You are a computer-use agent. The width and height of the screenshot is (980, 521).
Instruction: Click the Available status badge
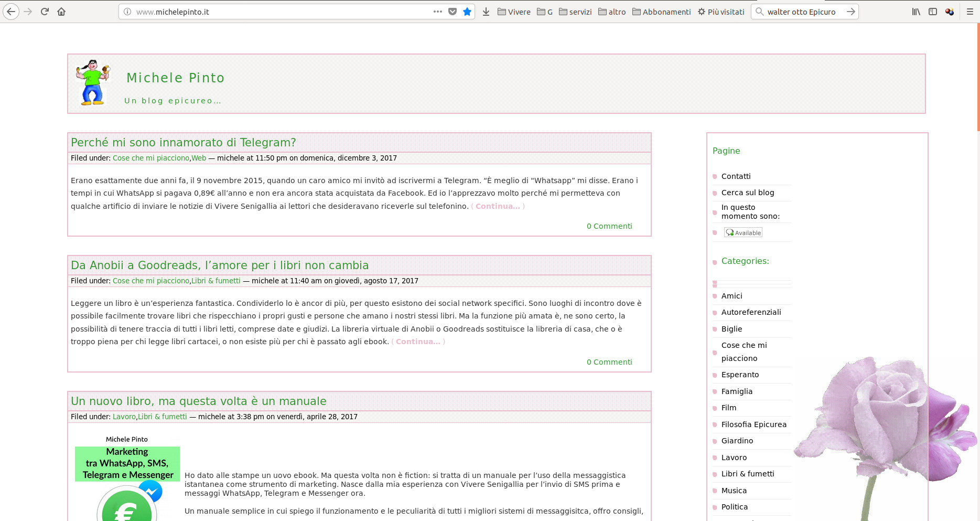click(x=743, y=232)
